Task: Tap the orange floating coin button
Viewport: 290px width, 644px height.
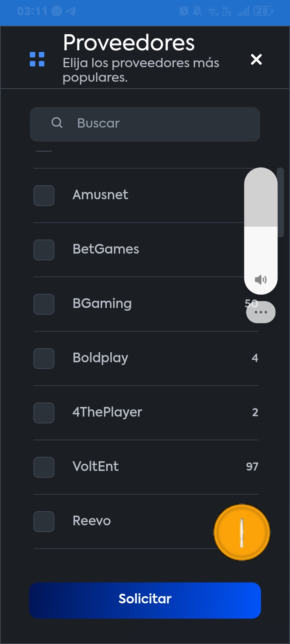Action: point(242,532)
